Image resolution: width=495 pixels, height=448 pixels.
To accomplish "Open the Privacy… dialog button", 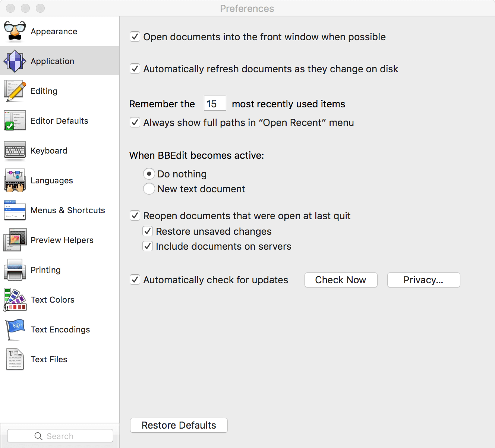I will click(424, 280).
